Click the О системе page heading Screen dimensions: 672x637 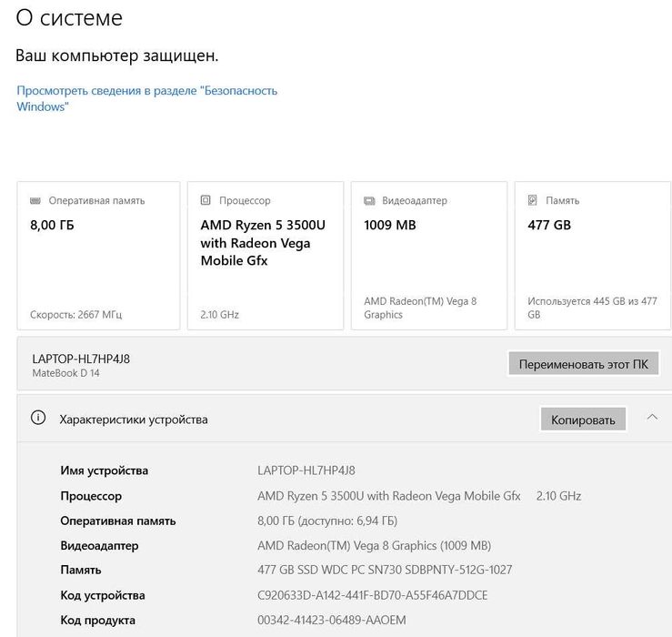69,18
